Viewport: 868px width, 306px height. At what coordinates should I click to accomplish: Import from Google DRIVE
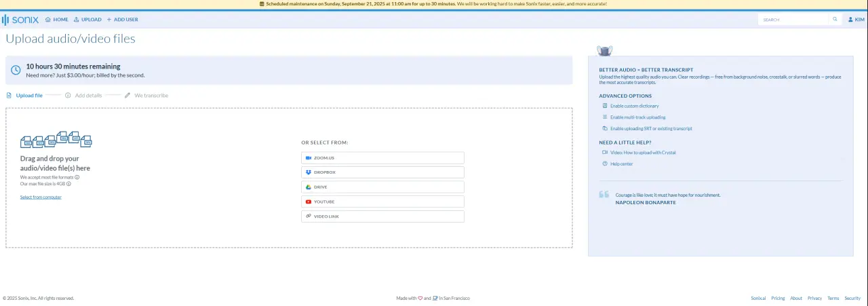pyautogui.click(x=382, y=187)
